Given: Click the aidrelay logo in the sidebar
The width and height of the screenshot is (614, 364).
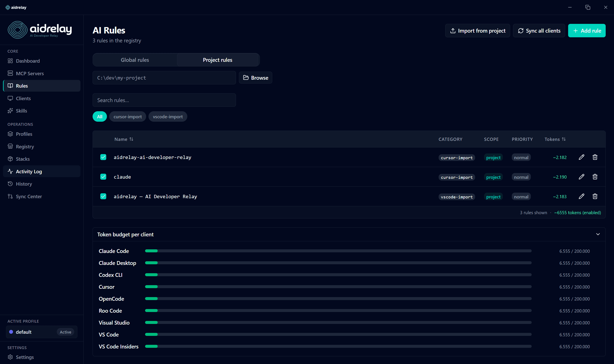Looking at the screenshot, I should point(40,30).
